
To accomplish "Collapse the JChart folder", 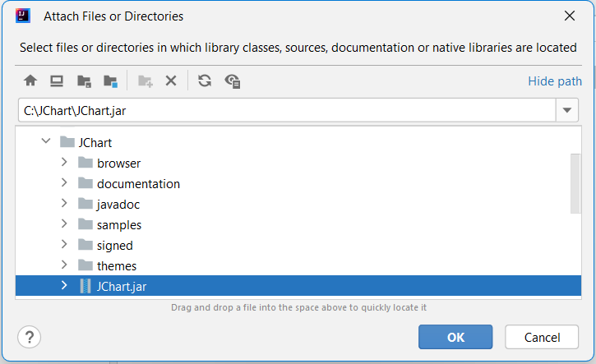I will (46, 141).
